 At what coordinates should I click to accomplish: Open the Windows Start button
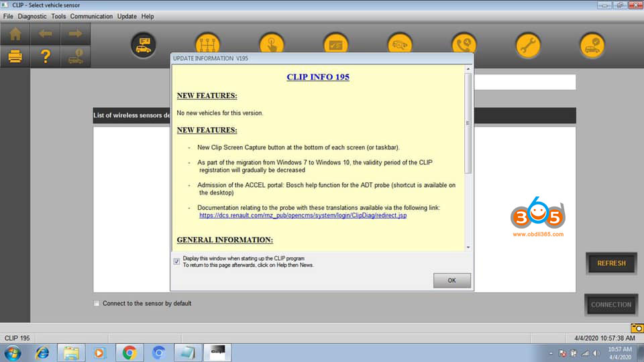13,353
